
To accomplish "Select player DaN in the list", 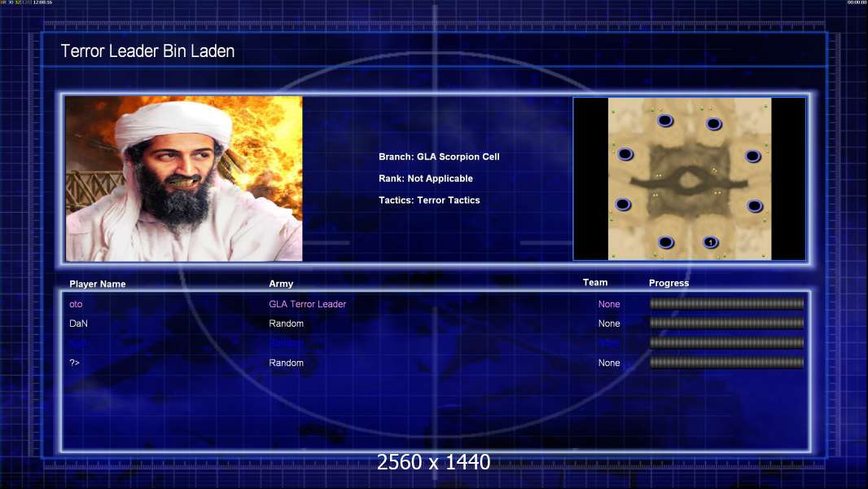I will point(78,324).
